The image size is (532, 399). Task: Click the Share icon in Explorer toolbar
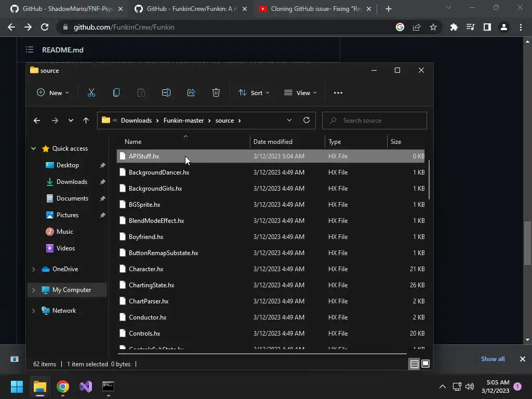coord(191,92)
